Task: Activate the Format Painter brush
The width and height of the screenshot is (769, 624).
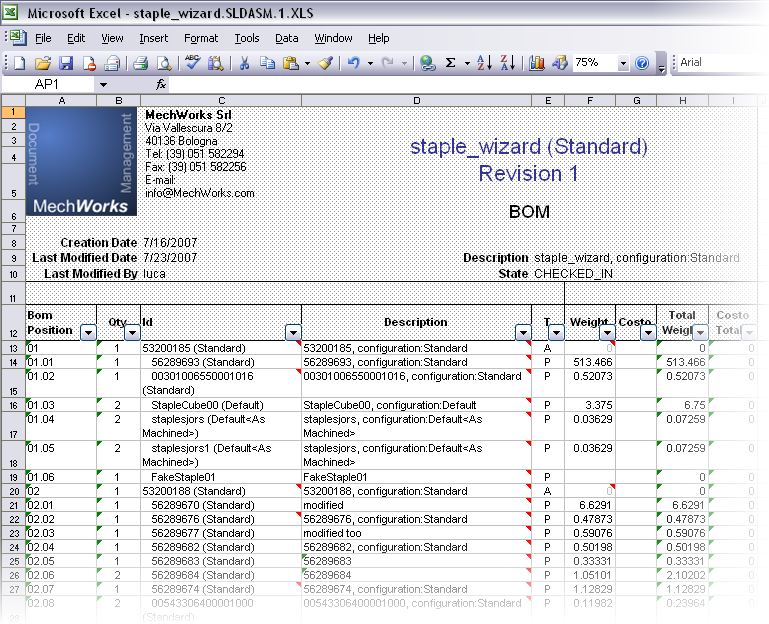Action: (x=325, y=63)
